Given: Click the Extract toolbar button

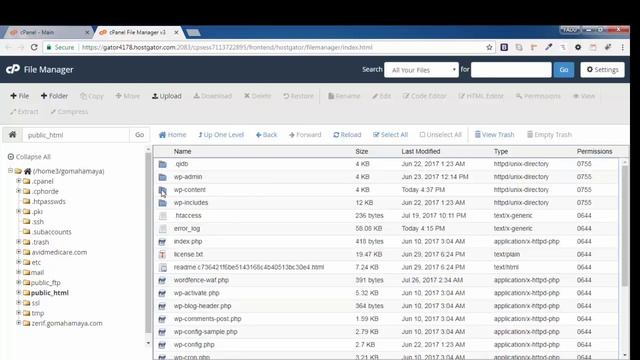Looking at the screenshot, I should (24, 111).
